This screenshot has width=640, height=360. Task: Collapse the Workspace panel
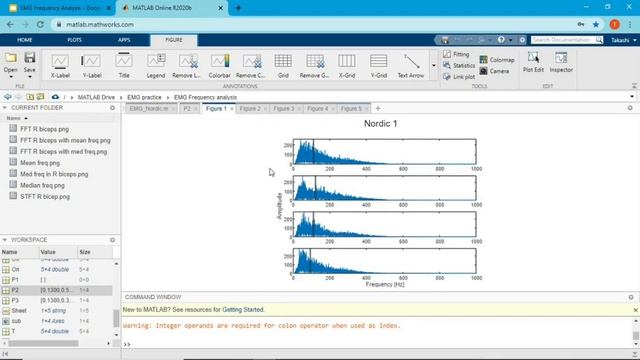[5, 240]
